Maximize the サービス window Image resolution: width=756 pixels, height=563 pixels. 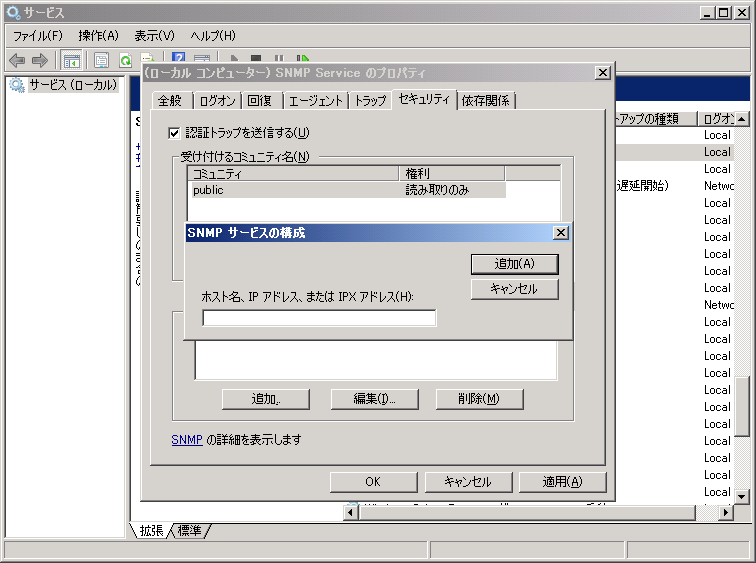[x=724, y=13]
